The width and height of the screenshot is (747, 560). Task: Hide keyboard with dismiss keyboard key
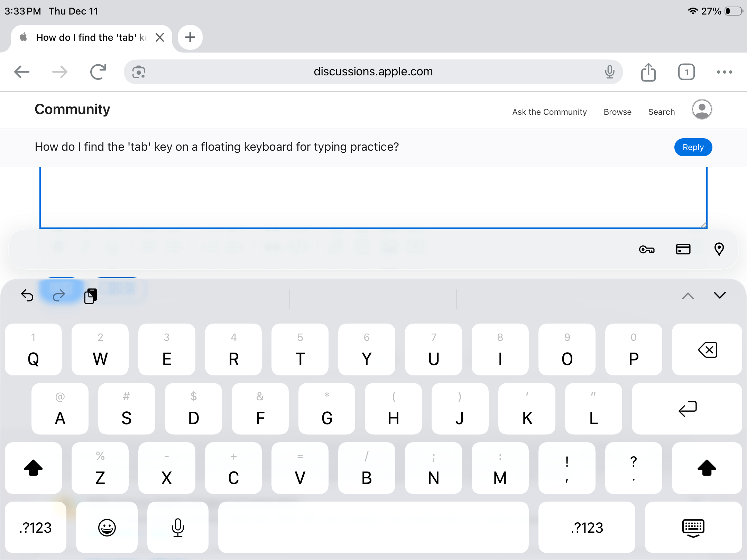coord(693,528)
